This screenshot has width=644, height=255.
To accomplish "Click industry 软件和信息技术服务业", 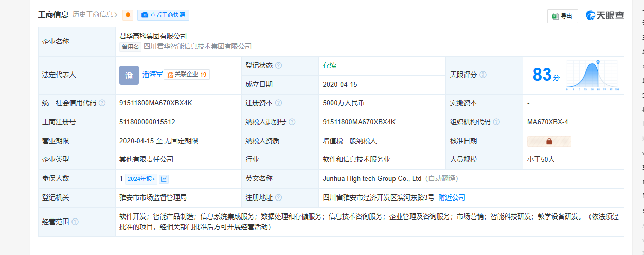I will (x=357, y=160).
